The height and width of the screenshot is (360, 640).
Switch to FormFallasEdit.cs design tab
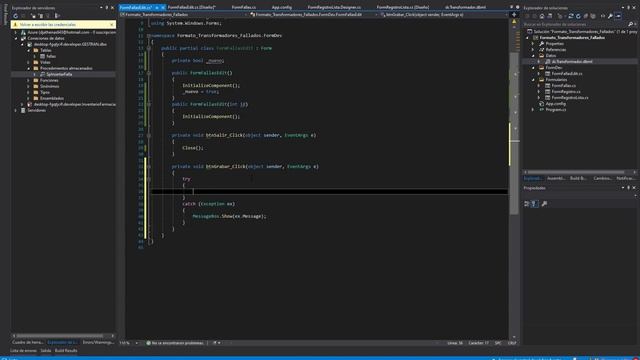pos(191,7)
